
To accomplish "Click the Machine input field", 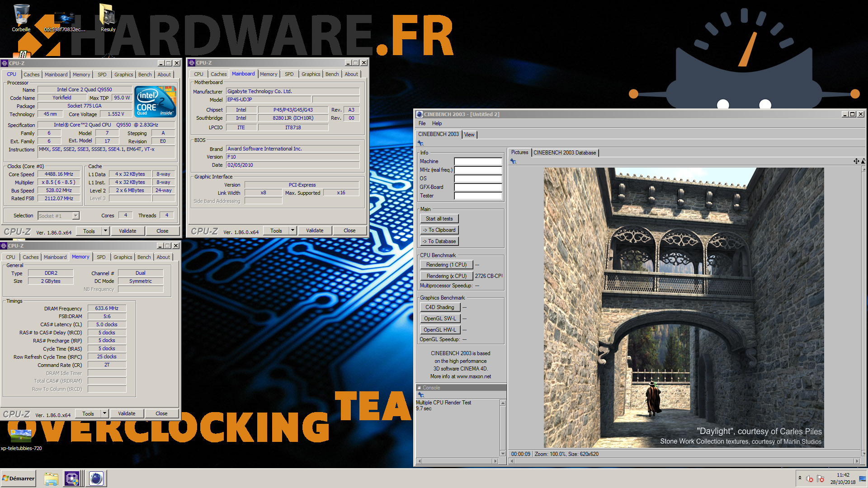I will [478, 161].
